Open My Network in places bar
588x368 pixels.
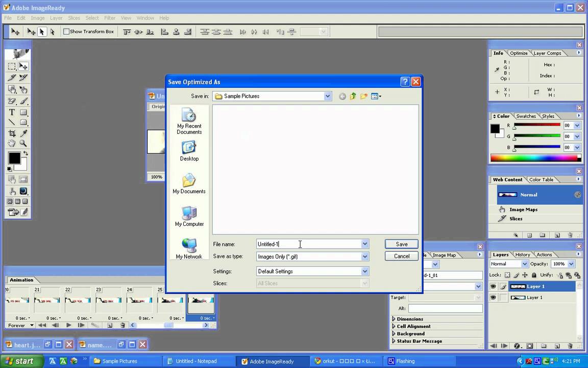pos(189,248)
